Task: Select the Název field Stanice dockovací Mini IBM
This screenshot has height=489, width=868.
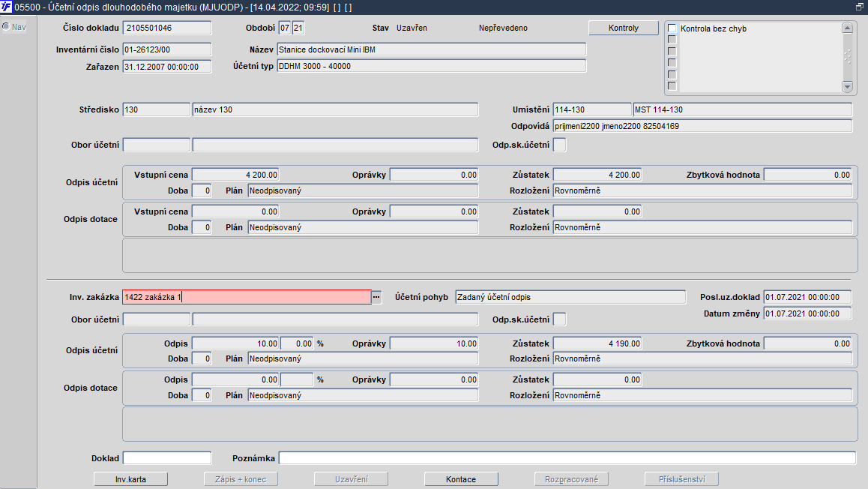Action: (431, 49)
